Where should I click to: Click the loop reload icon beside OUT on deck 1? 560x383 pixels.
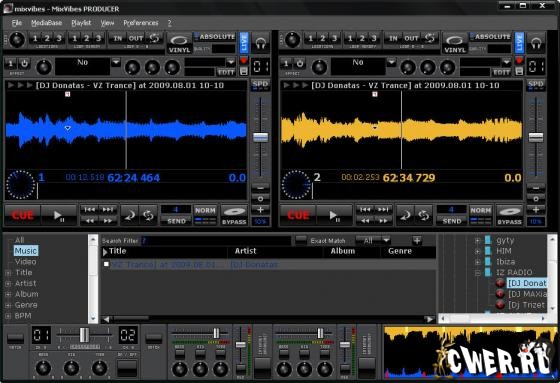click(x=155, y=38)
